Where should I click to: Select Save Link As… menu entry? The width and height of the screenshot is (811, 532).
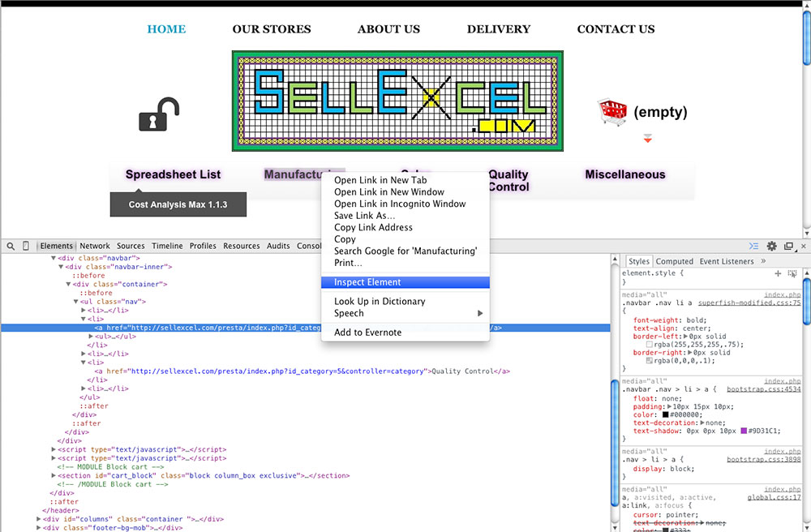pyautogui.click(x=405, y=216)
